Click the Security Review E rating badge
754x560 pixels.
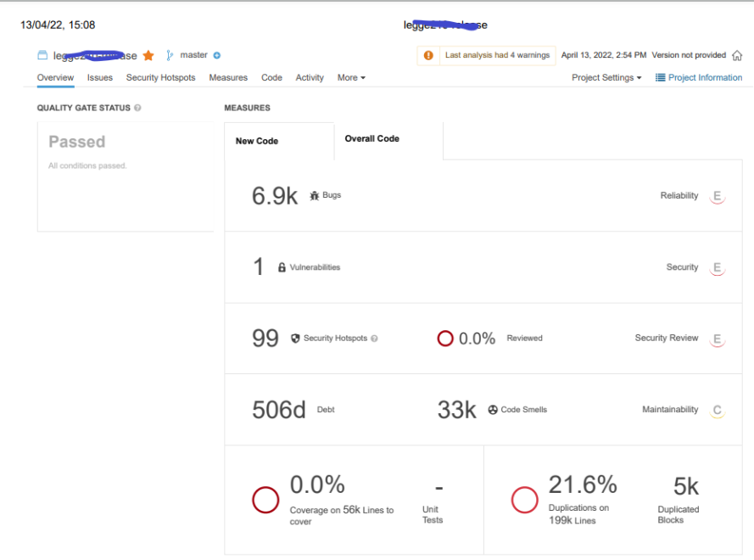click(717, 339)
